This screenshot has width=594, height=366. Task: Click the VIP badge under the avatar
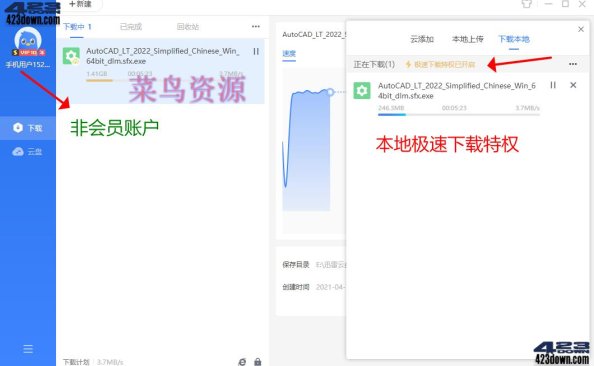29,52
